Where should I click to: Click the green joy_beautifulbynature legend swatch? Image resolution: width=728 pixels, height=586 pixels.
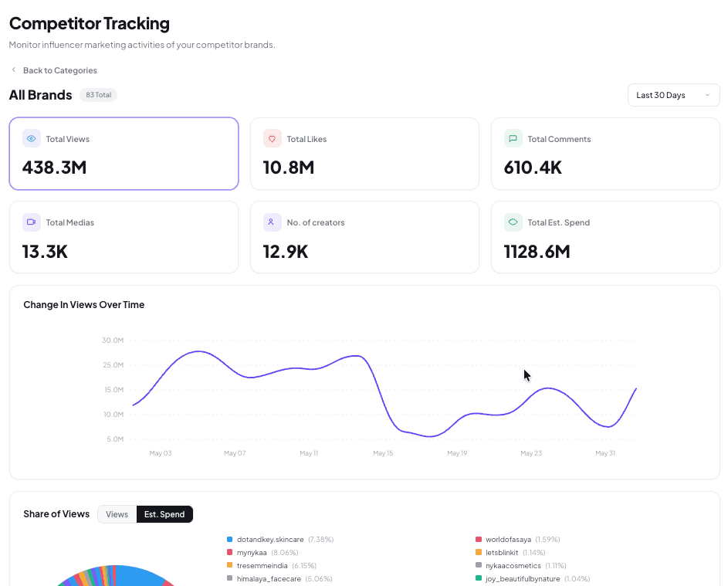click(479, 578)
